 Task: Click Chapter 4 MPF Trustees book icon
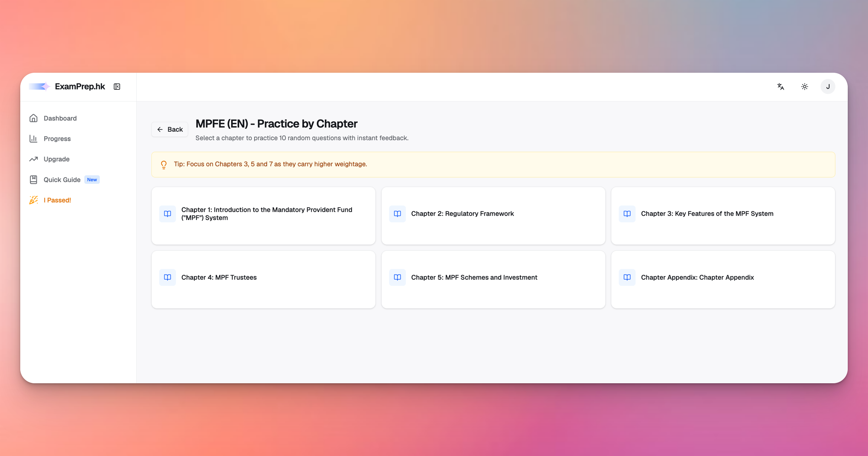click(x=167, y=278)
